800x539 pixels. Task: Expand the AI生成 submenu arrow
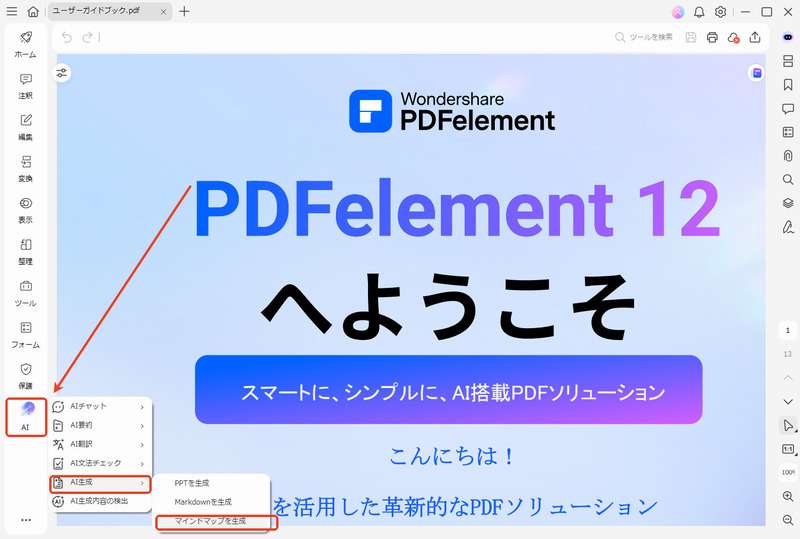coord(142,483)
